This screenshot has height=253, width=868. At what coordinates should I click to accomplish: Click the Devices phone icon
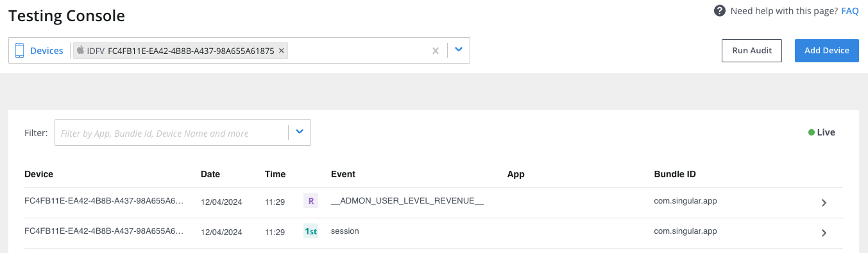point(19,51)
